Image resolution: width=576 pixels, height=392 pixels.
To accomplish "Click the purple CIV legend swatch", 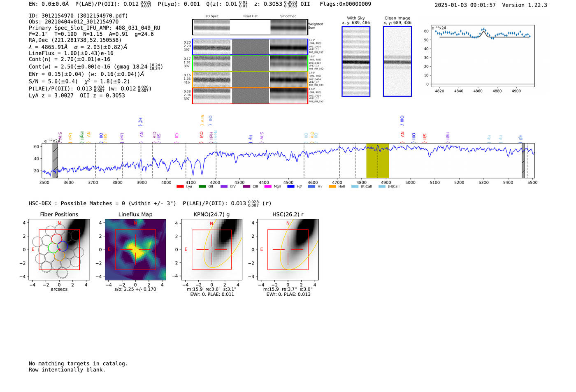I will click(224, 187).
